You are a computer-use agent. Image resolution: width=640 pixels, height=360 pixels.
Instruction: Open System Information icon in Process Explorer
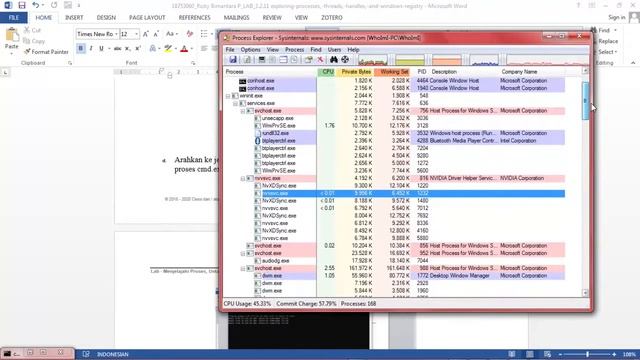point(262,60)
